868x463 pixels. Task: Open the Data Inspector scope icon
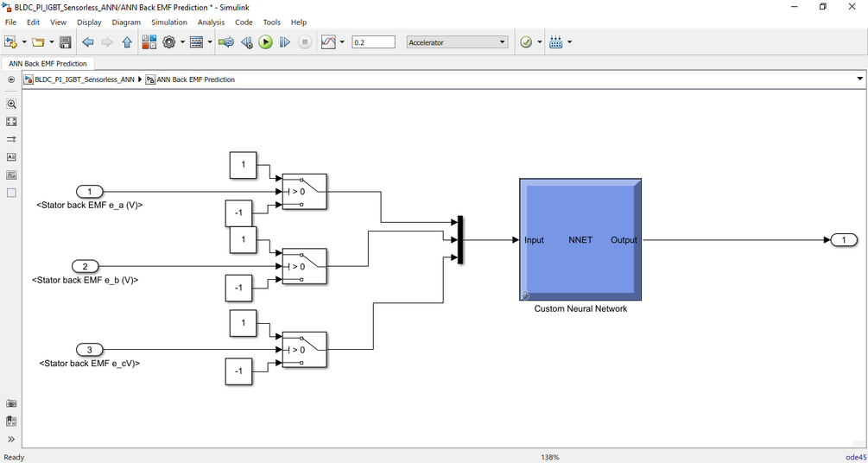pos(329,42)
